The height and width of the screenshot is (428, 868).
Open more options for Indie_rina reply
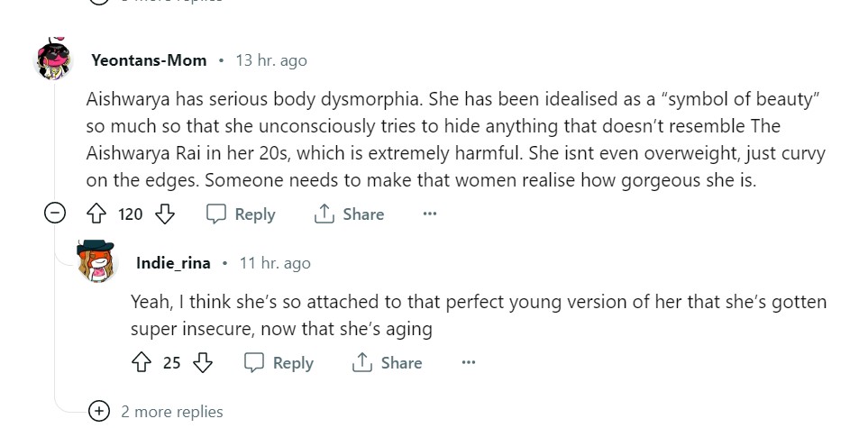(468, 363)
